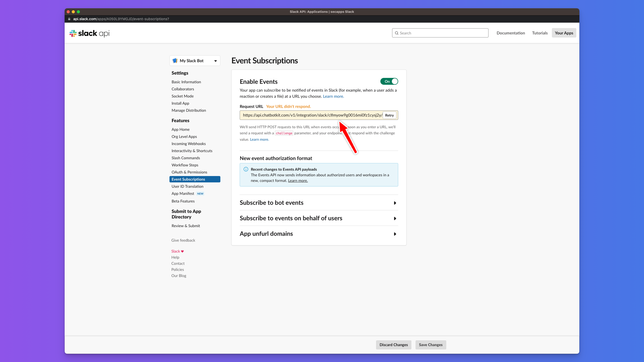The image size is (644, 362).
Task: Click Discard Changes button
Action: pyautogui.click(x=393, y=345)
